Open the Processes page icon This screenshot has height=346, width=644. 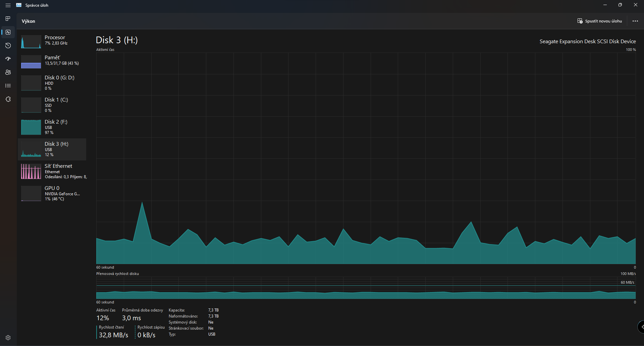(x=8, y=19)
